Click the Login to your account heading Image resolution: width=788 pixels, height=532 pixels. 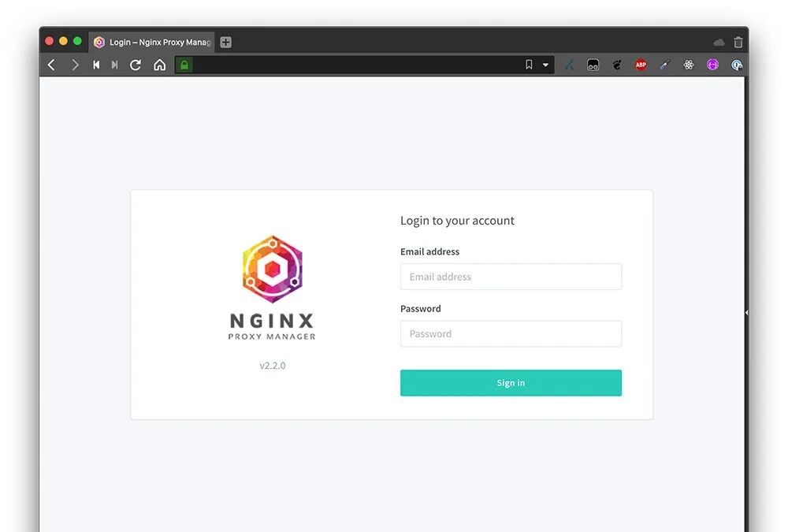[x=457, y=221]
